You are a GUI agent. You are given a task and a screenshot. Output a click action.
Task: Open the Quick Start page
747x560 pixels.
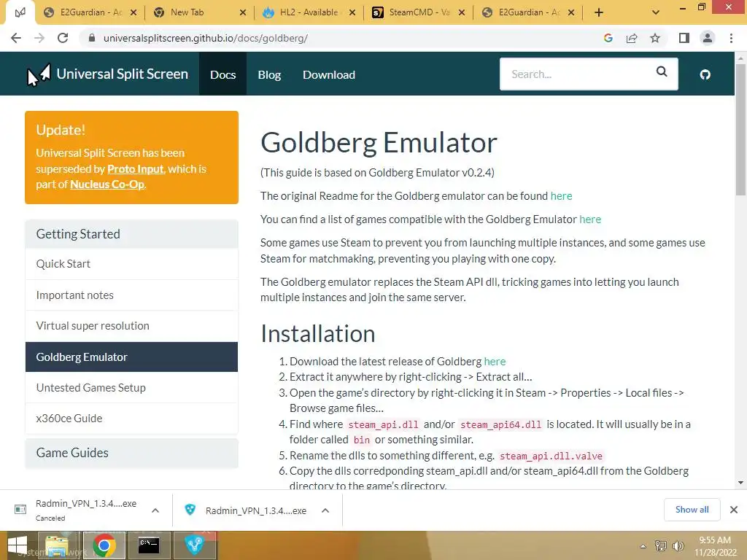(x=131, y=264)
